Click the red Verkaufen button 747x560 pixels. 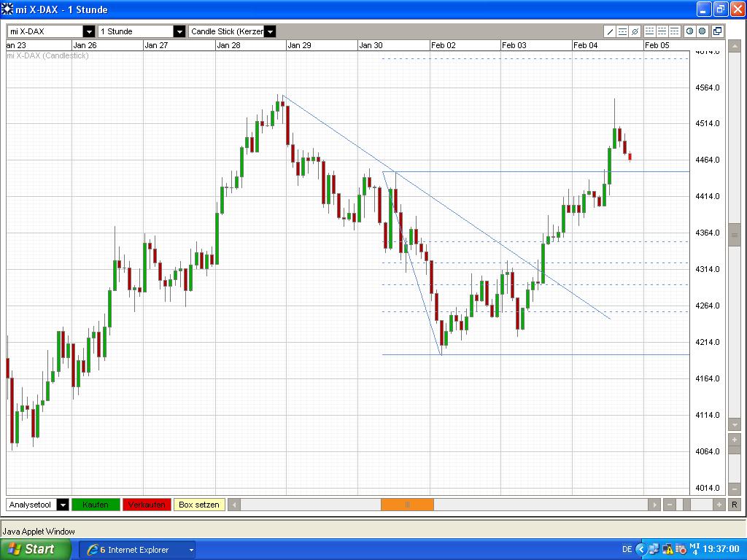146,505
